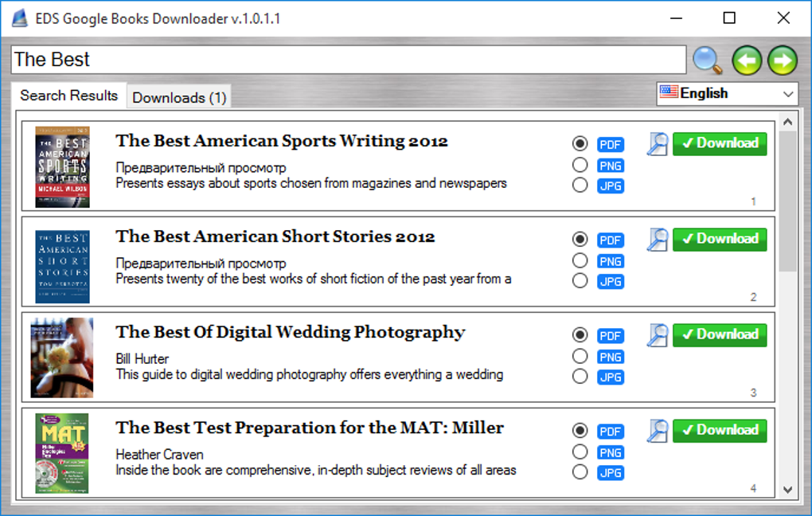
Task: Select JPG radio for Sports Writing 2012
Action: click(580, 185)
